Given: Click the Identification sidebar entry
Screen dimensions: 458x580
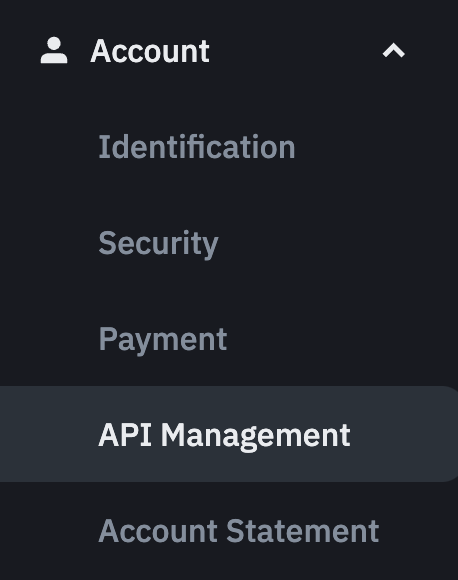Looking at the screenshot, I should [x=197, y=147].
